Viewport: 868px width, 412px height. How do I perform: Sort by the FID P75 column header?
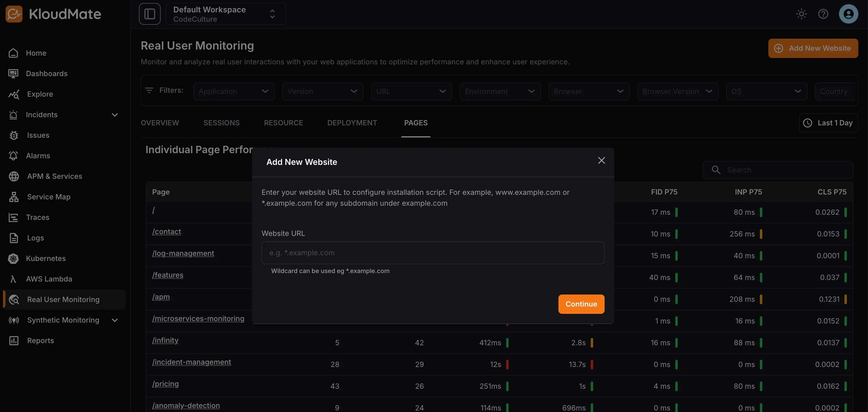[x=664, y=192]
